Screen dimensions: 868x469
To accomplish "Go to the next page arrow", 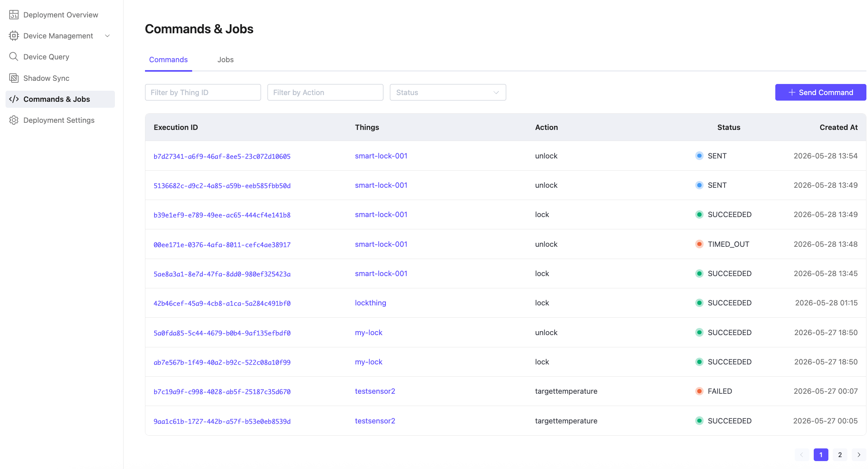I will tap(859, 455).
